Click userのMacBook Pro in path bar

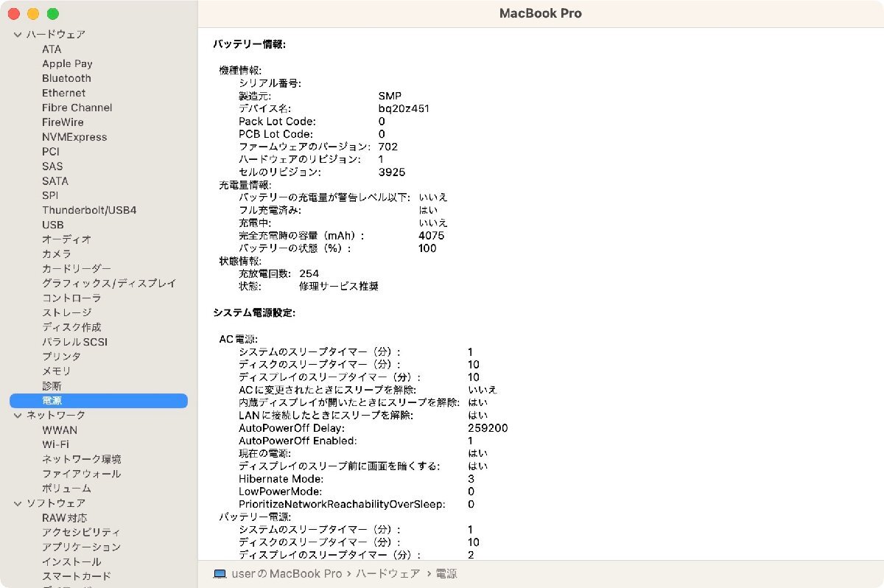[x=287, y=573]
